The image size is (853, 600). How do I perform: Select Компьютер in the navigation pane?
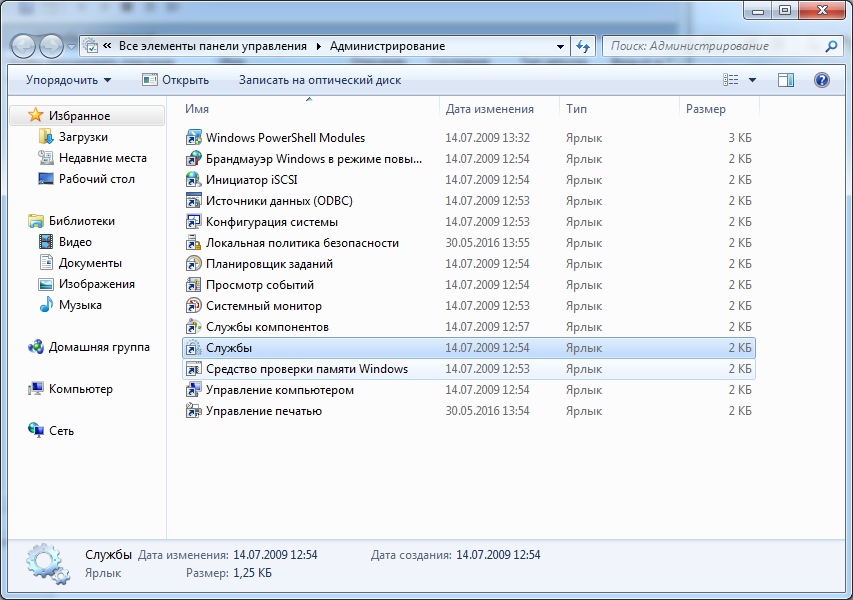(80, 389)
